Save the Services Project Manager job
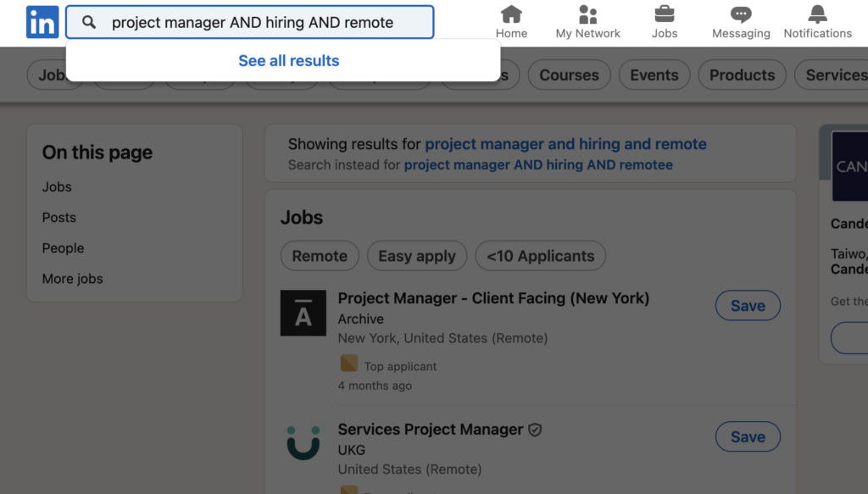 pyautogui.click(x=748, y=437)
